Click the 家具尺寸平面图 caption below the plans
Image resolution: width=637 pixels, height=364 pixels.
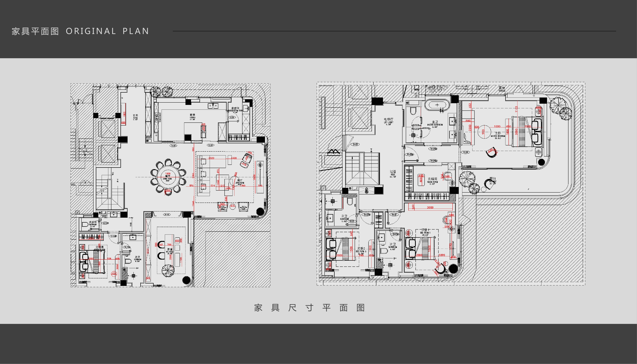309,308
